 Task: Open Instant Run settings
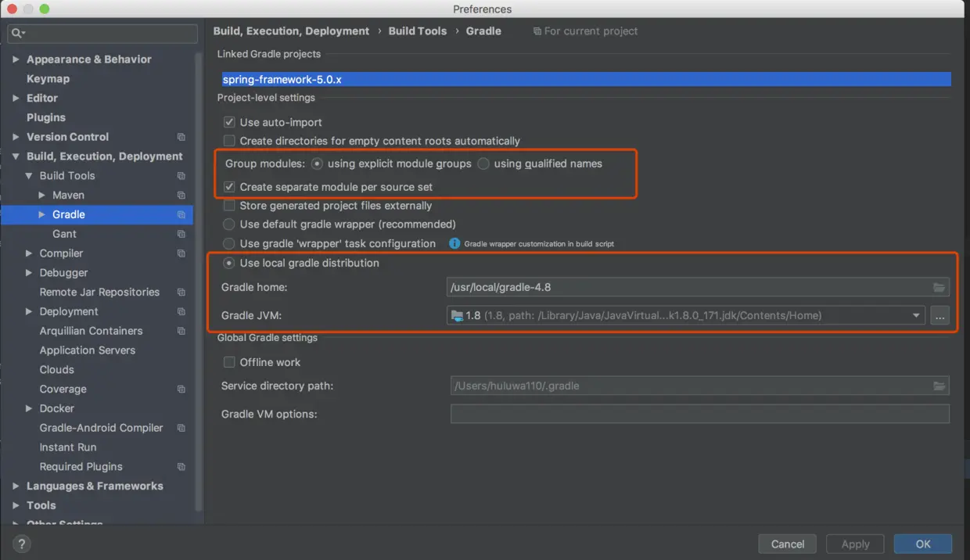(x=68, y=447)
